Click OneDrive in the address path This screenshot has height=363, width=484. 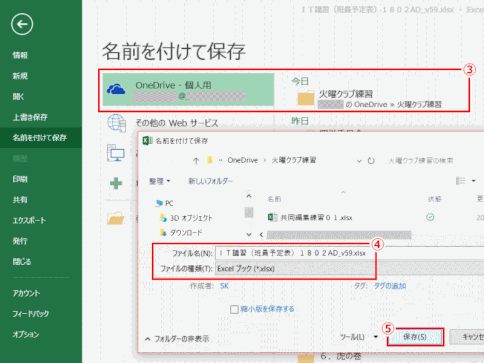pyautogui.click(x=243, y=160)
